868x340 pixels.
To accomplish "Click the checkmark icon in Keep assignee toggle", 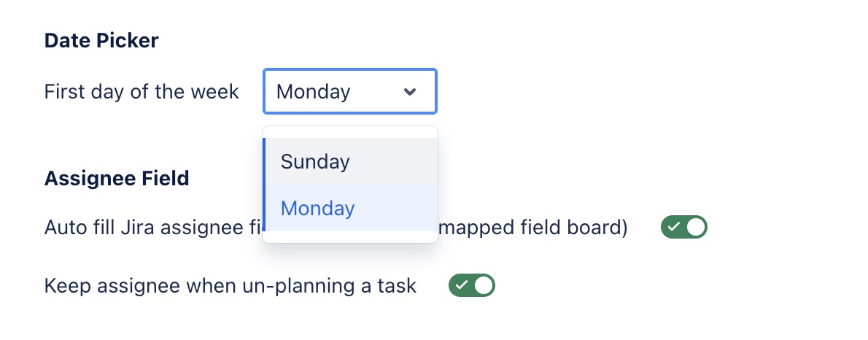I will click(x=460, y=286).
